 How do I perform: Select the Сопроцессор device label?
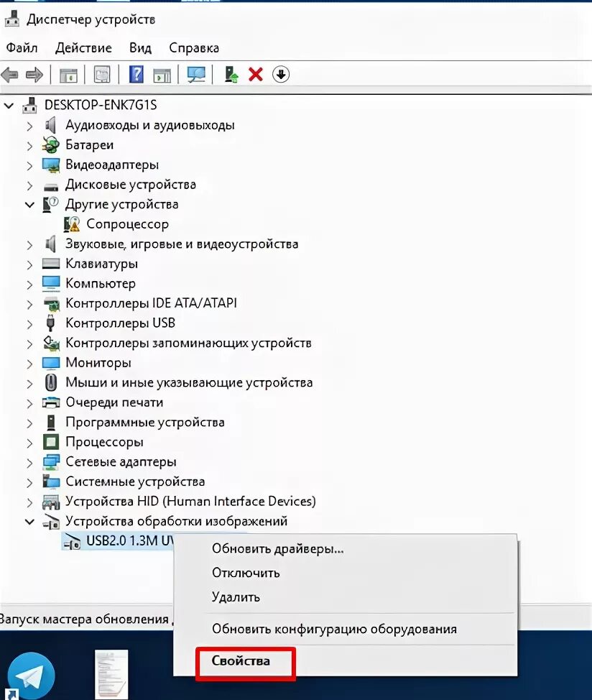tap(128, 224)
